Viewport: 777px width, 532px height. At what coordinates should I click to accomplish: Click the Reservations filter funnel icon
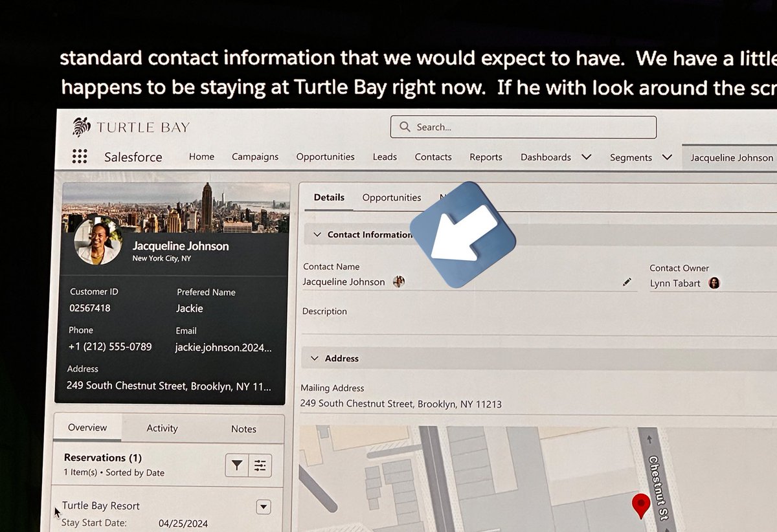[x=237, y=465]
